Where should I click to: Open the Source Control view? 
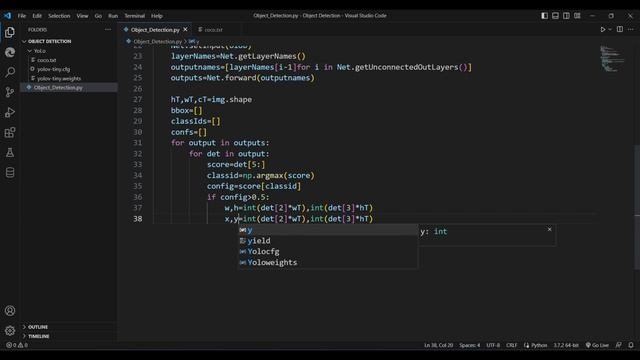[x=10, y=92]
